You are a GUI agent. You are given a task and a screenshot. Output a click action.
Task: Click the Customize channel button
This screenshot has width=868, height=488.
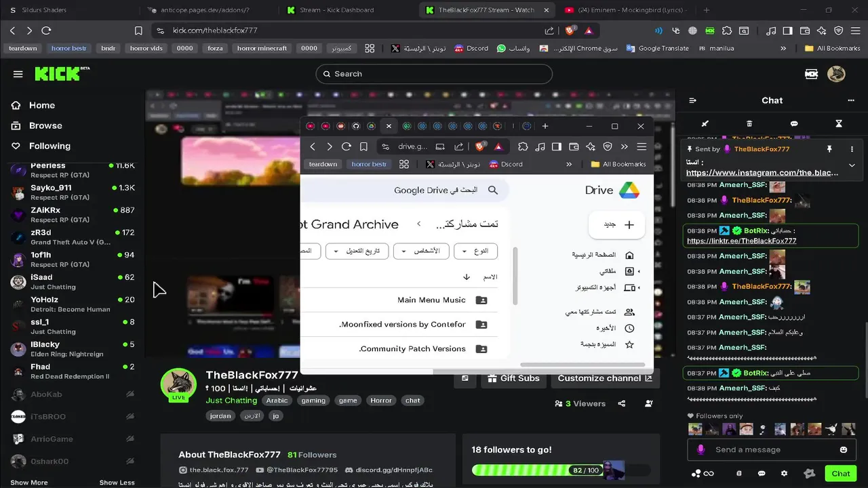point(605,379)
